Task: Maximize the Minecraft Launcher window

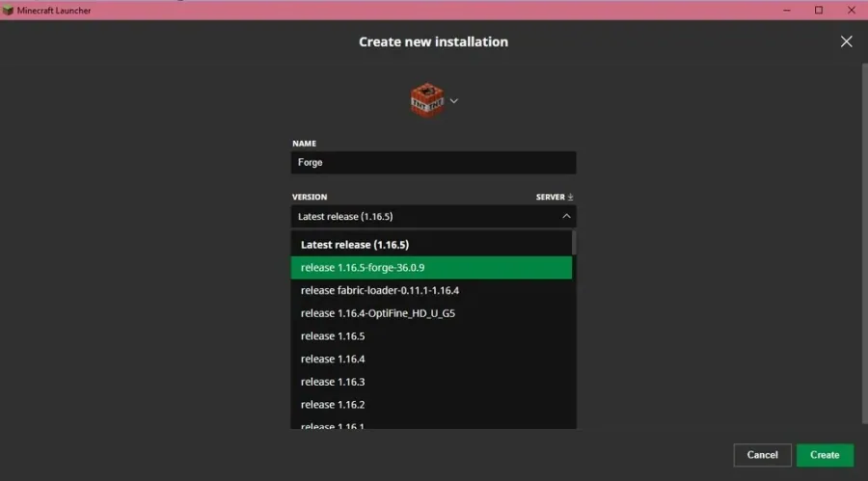Action: (x=819, y=10)
